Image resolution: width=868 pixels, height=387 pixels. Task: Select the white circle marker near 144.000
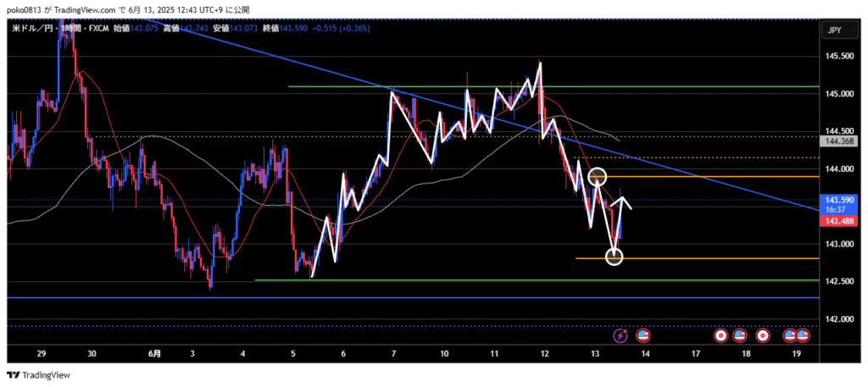(598, 176)
